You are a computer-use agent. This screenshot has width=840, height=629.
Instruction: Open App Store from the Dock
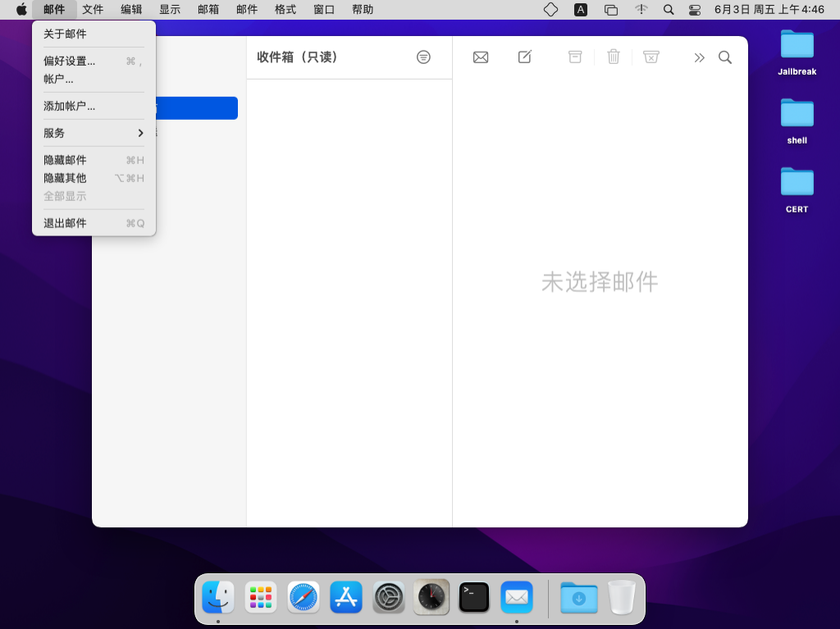[x=346, y=597]
